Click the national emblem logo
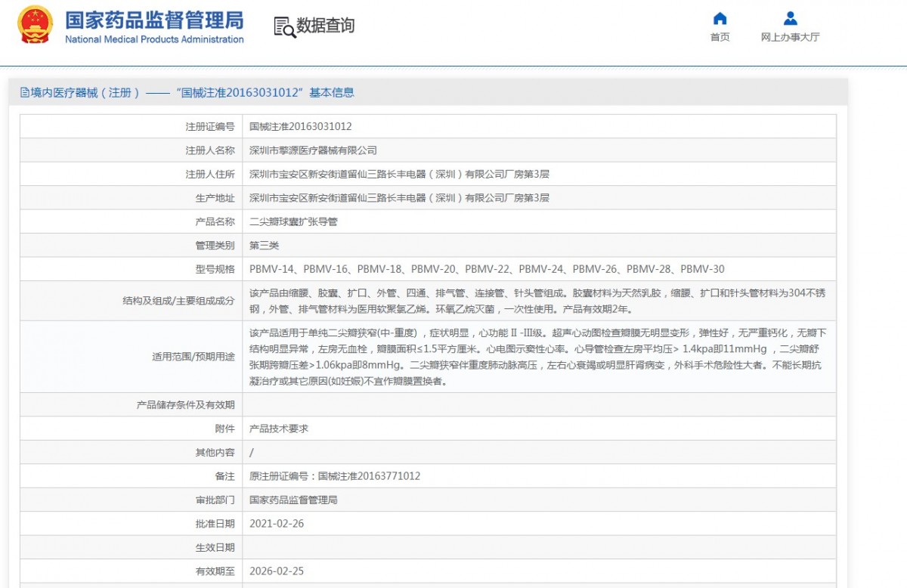This screenshot has height=588, width=907. 35,25
